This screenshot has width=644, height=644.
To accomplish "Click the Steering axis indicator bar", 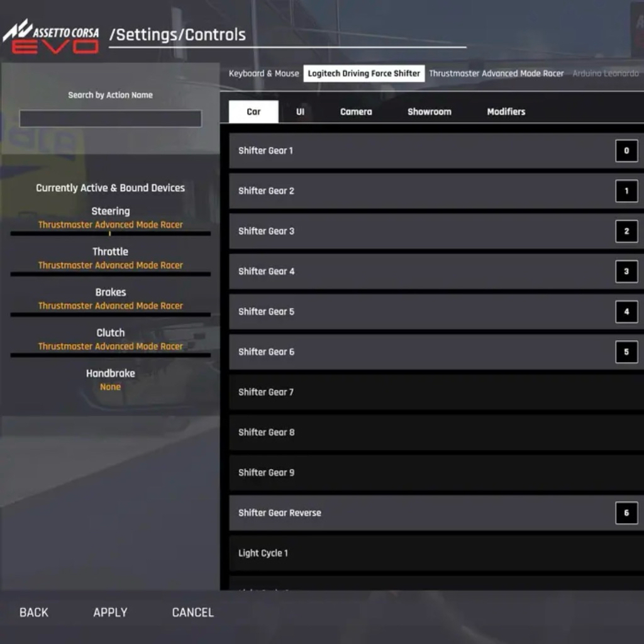I will click(x=111, y=233).
